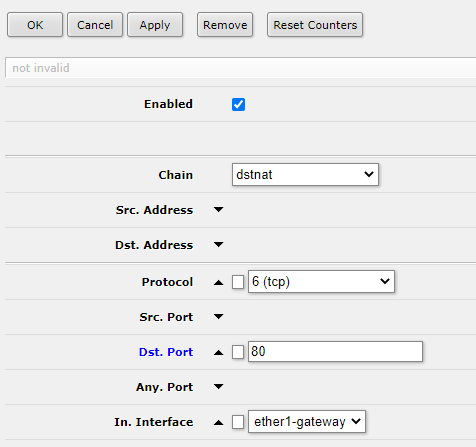The width and height of the screenshot is (476, 447).
Task: Open the ether1-gateway interface dropdown
Action: pyautogui.click(x=307, y=422)
